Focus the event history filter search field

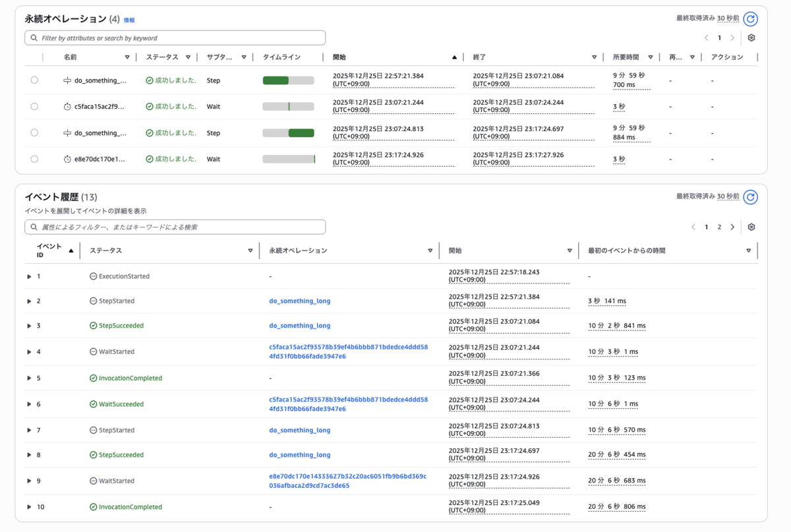click(175, 227)
